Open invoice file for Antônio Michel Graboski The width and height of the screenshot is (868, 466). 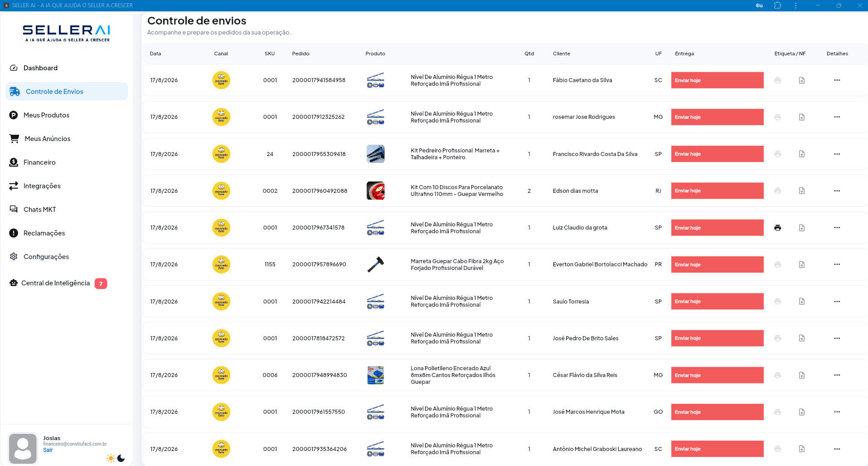(802, 449)
